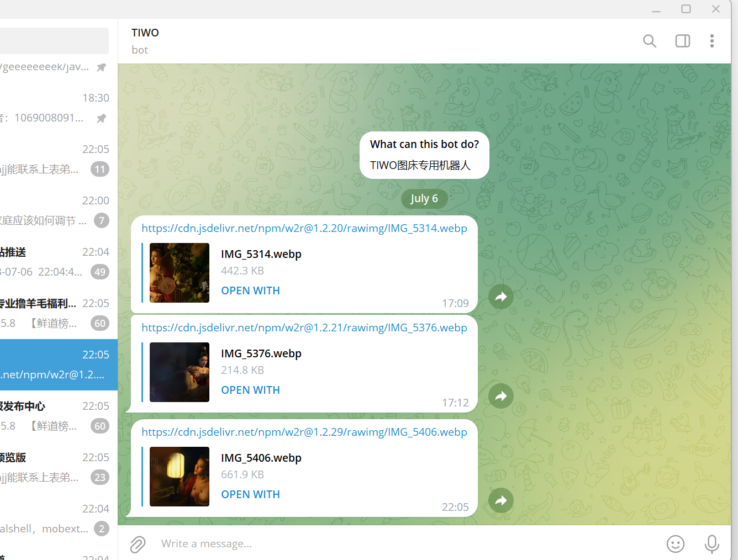Image resolution: width=738 pixels, height=560 pixels.
Task: Start voice message with microphone icon
Action: click(712, 544)
